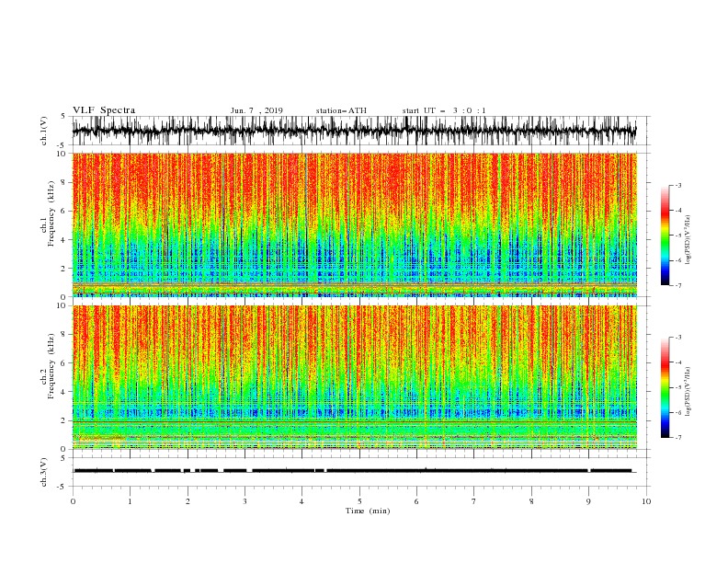Click the '-4' label on ch.1 color bar
This screenshot has width=728, height=563.
click(678, 211)
